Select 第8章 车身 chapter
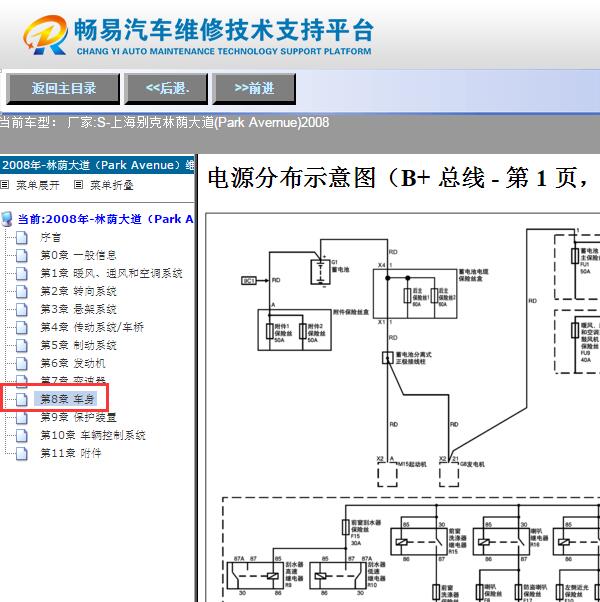The image size is (600, 602). [67, 399]
